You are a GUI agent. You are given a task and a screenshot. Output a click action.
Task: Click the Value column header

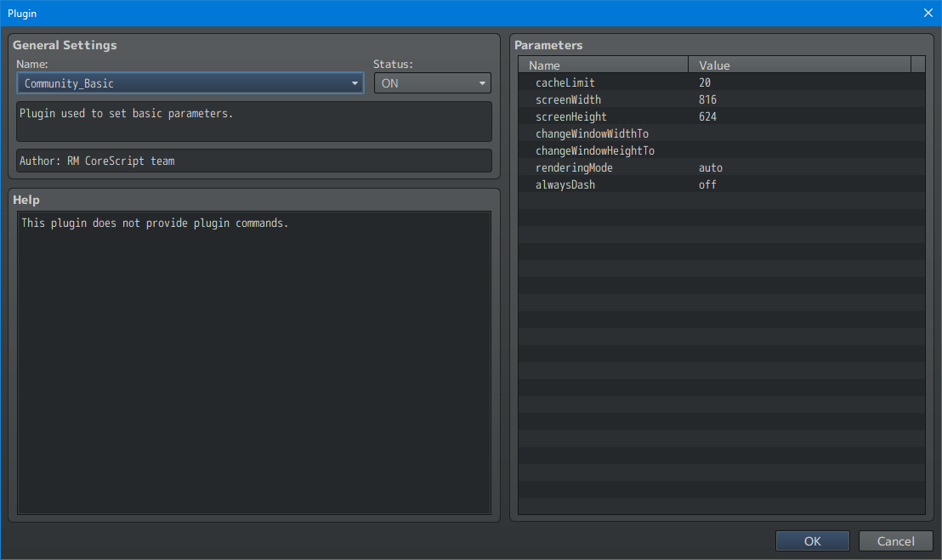click(800, 65)
